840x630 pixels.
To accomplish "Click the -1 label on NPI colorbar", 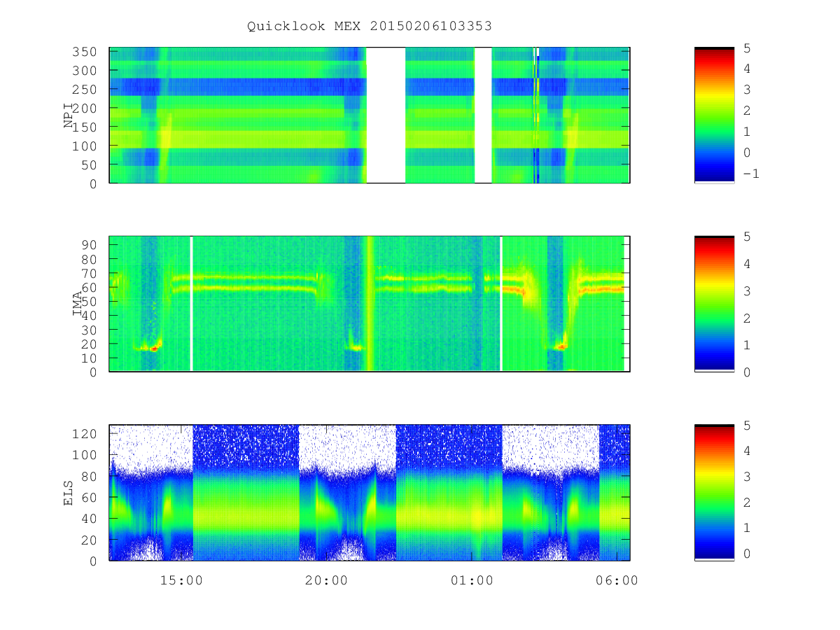I will click(750, 174).
